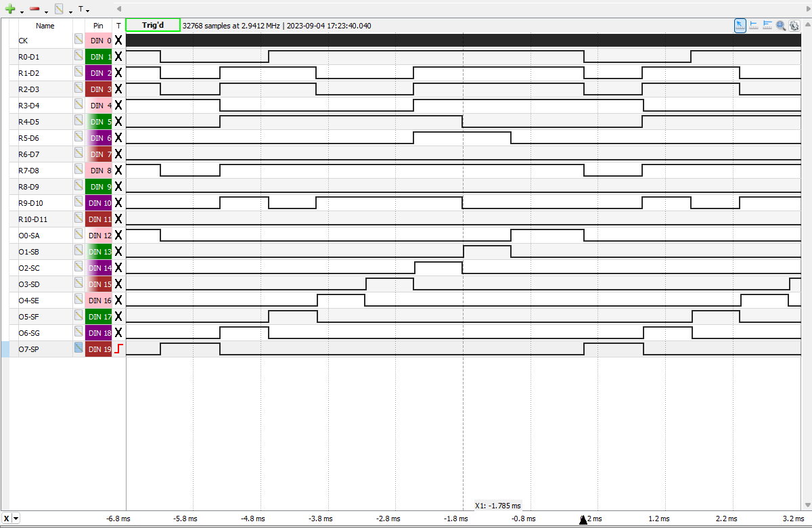Click the Name column header
812x528 pixels.
tap(45, 26)
